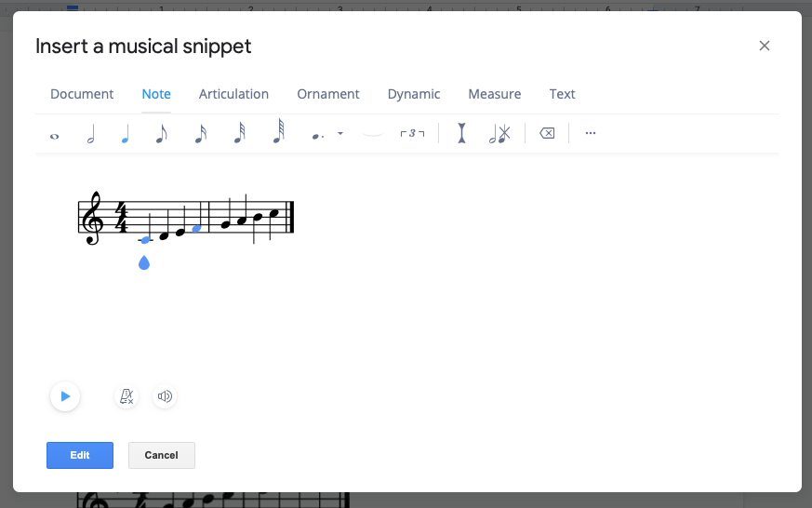Click the blue Edit button
This screenshot has width=812, height=508.
(x=80, y=455)
